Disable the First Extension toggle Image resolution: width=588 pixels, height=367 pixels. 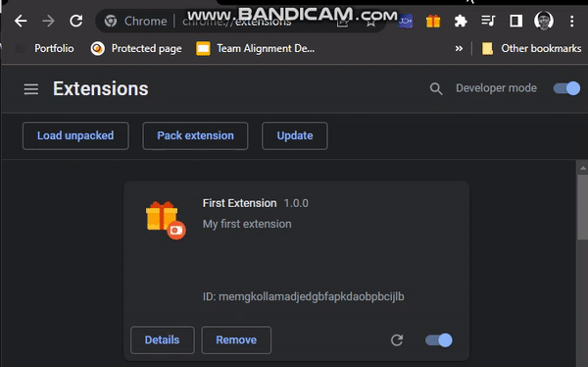[439, 340]
